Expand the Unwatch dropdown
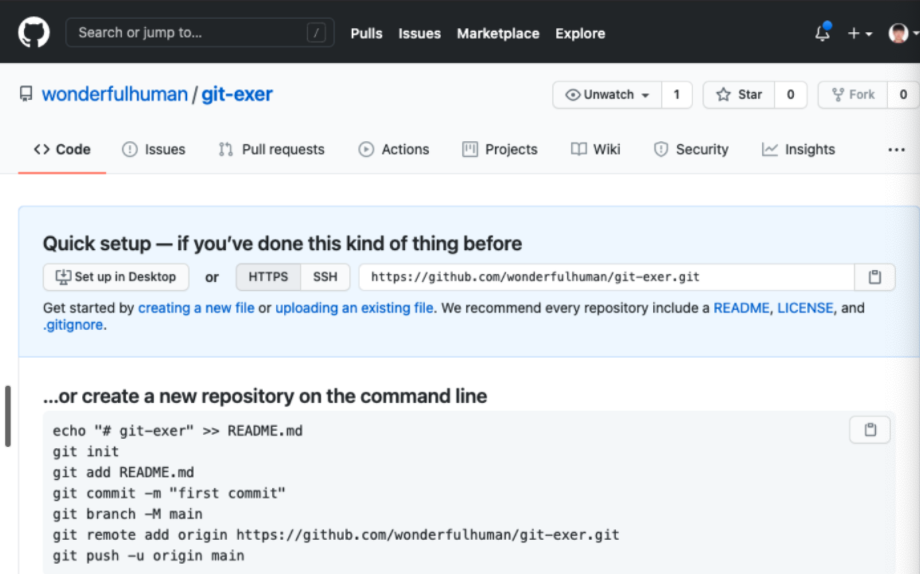 click(x=607, y=94)
